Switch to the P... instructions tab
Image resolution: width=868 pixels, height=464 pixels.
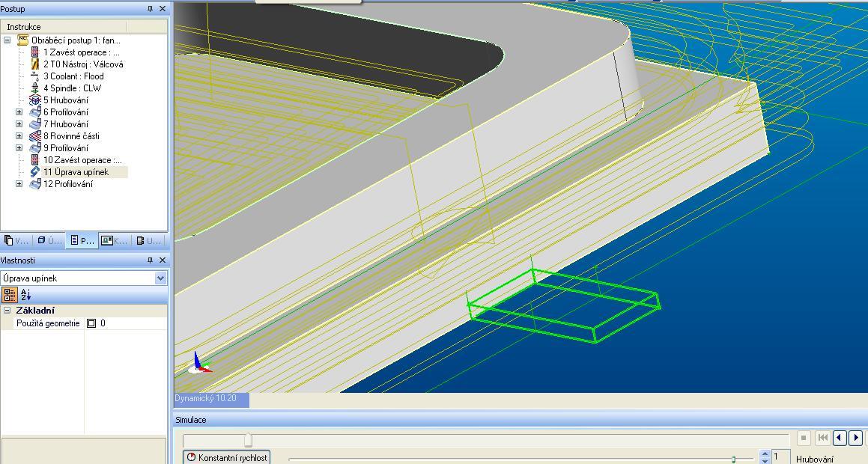click(82, 240)
